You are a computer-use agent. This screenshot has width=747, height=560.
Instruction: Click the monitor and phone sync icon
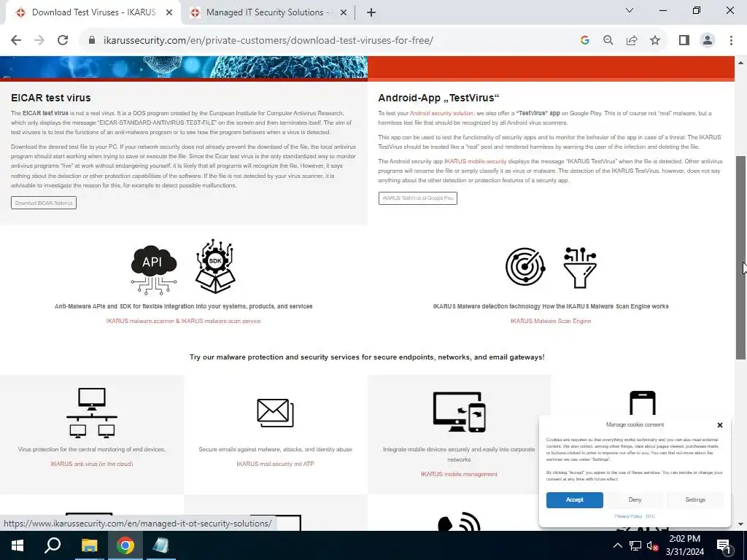pyautogui.click(x=460, y=412)
